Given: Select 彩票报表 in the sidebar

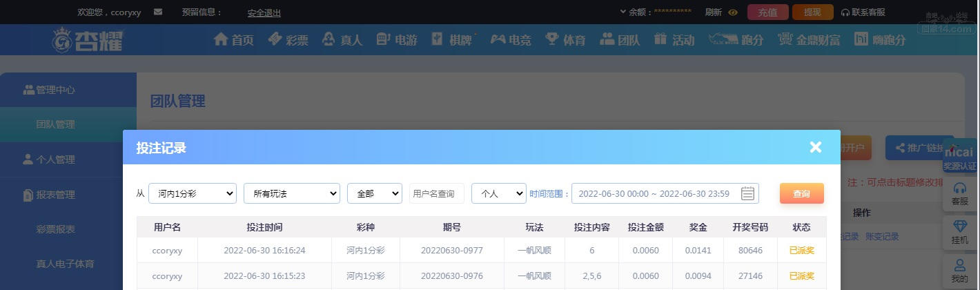Looking at the screenshot, I should tap(68, 229).
